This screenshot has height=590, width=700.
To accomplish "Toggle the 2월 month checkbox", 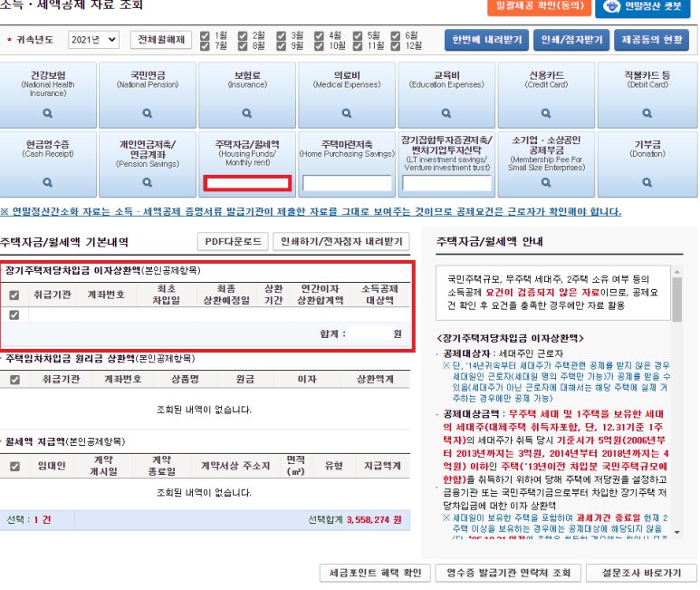I will pos(243,35).
